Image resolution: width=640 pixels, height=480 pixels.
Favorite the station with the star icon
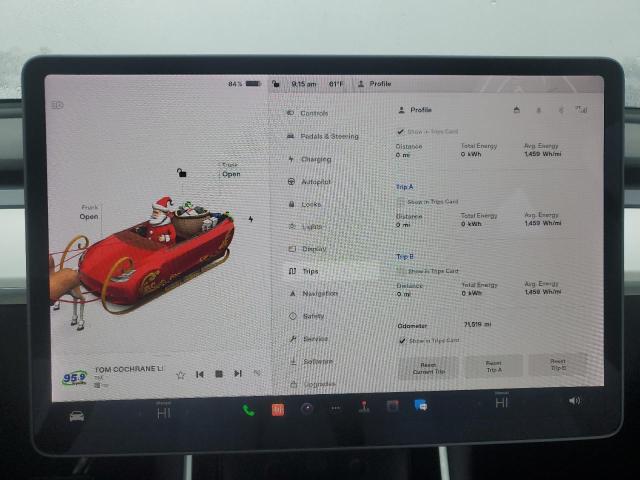[180, 375]
